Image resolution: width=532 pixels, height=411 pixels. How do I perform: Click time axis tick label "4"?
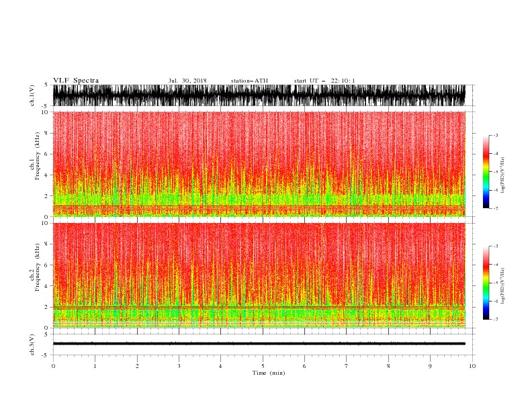click(220, 366)
